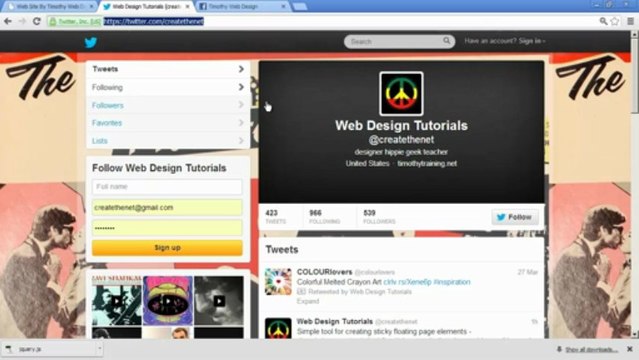
Task: Click Expand under the COLOURlovers tweet
Action: 308,301
